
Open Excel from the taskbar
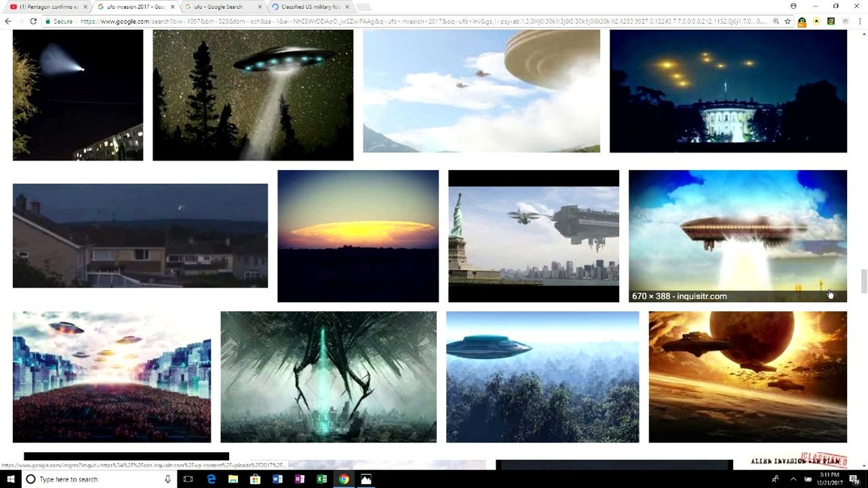coord(322,479)
